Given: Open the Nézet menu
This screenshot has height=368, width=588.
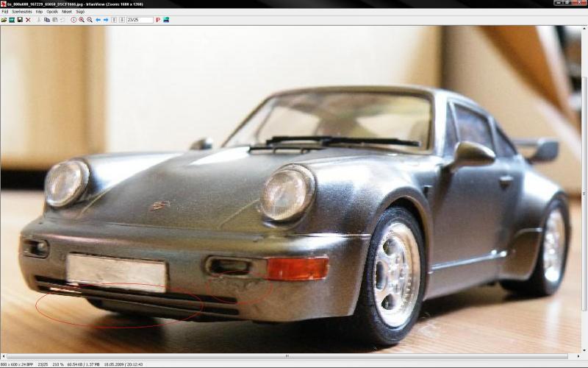Looking at the screenshot, I should click(x=67, y=12).
